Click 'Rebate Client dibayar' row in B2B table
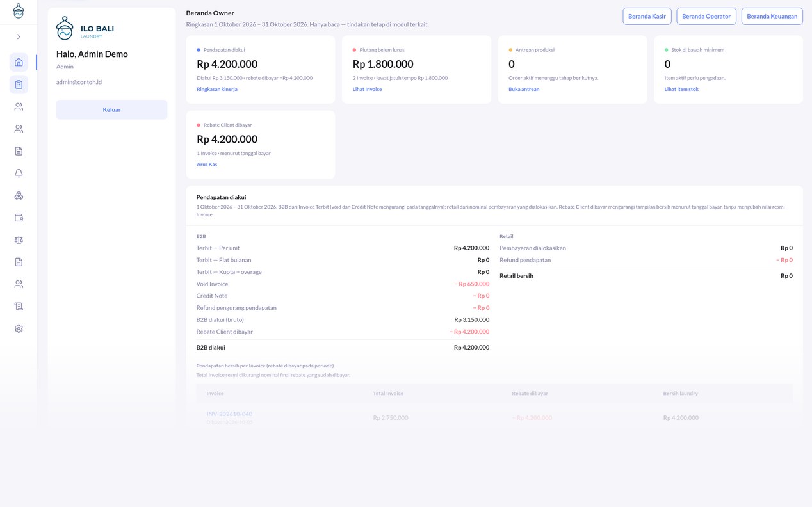This screenshot has width=812, height=507. [343, 332]
